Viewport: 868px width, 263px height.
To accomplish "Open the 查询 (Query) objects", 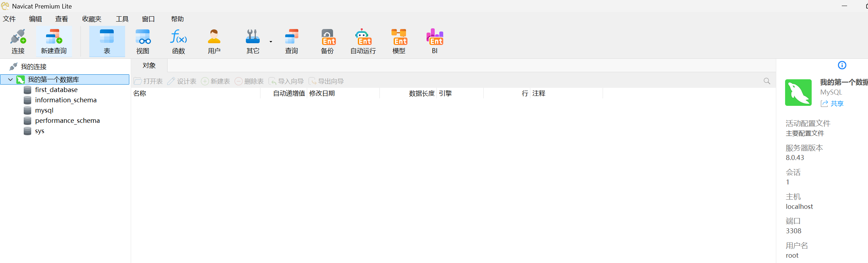I will click(x=292, y=41).
